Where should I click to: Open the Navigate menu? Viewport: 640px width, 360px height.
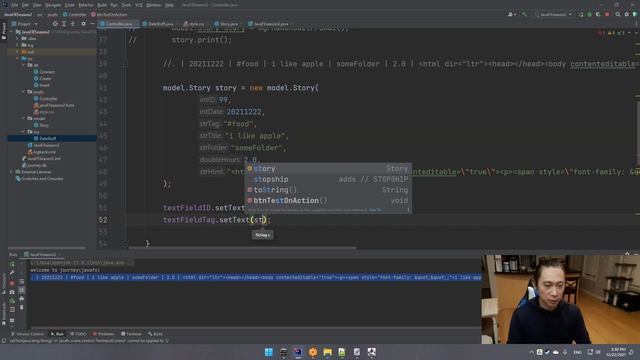53,5
